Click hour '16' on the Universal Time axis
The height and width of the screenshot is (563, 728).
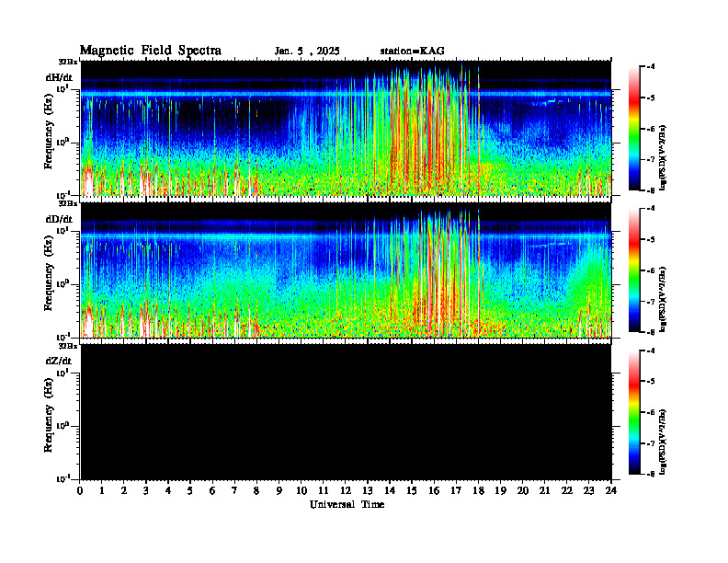(434, 491)
